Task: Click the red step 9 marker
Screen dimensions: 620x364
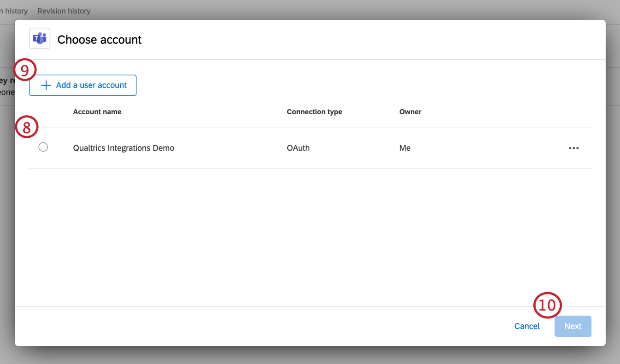Action: (24, 70)
